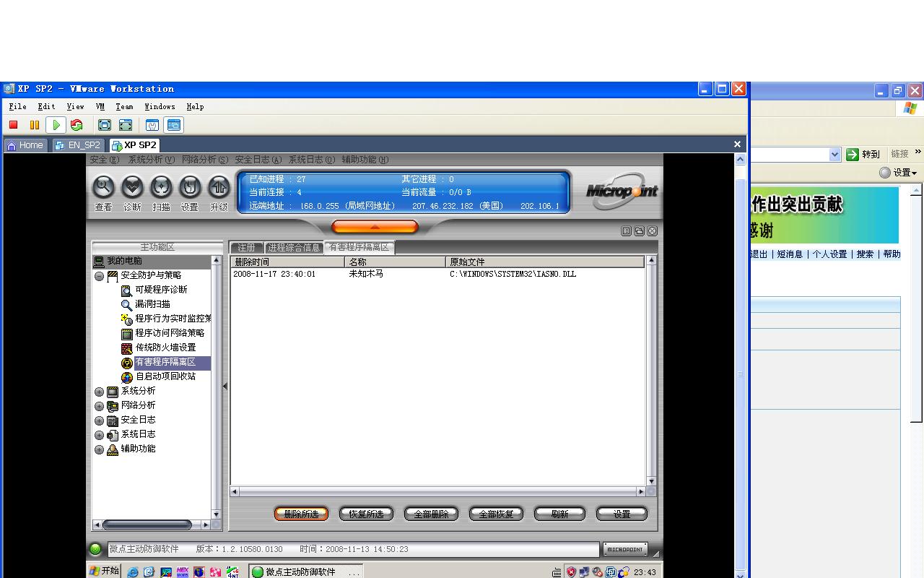Click the orange collapse arrow bar

[375, 227]
